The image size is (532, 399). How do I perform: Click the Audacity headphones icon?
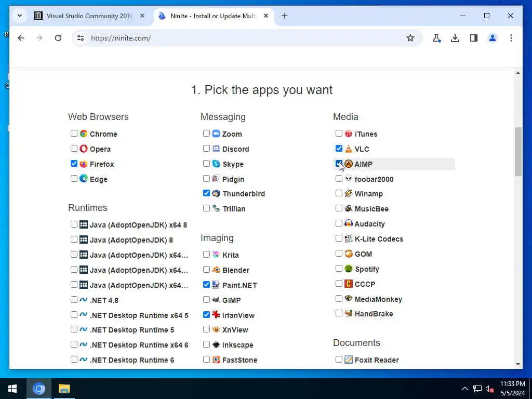[x=349, y=223]
